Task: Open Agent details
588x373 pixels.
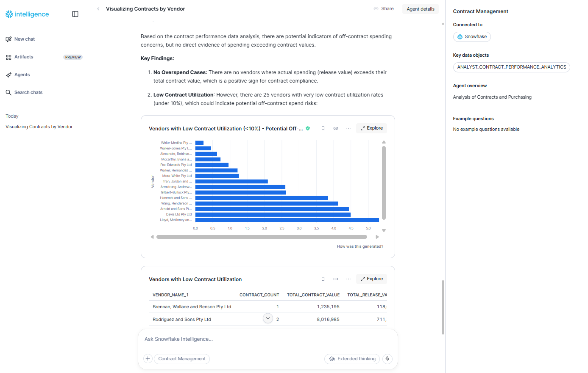Action: pyautogui.click(x=420, y=8)
